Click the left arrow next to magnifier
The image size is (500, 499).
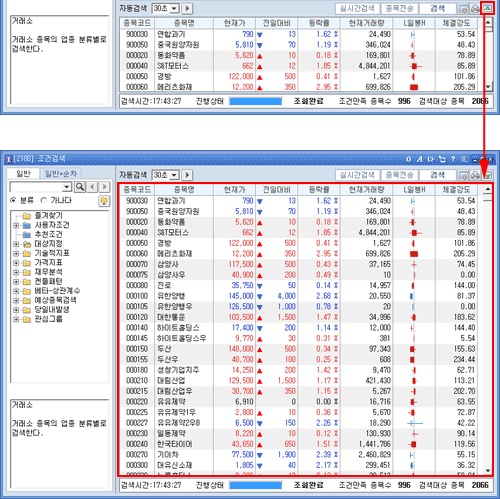tap(92, 187)
